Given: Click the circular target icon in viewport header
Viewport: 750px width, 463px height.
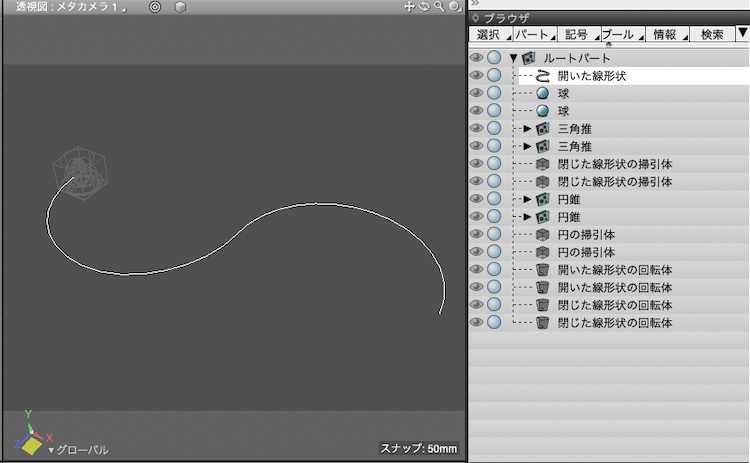Looking at the screenshot, I should 155,7.
